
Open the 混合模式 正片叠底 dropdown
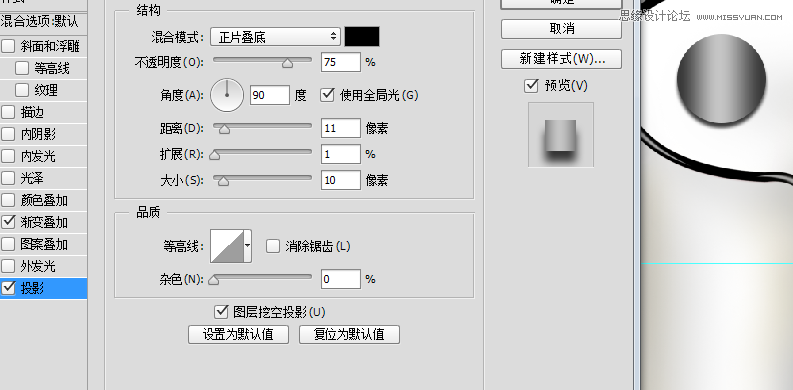point(275,36)
